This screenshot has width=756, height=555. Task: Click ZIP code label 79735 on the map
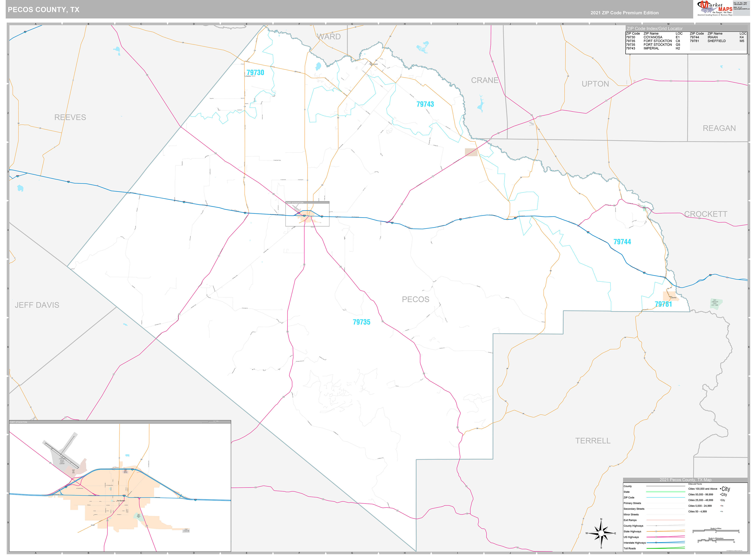(361, 322)
